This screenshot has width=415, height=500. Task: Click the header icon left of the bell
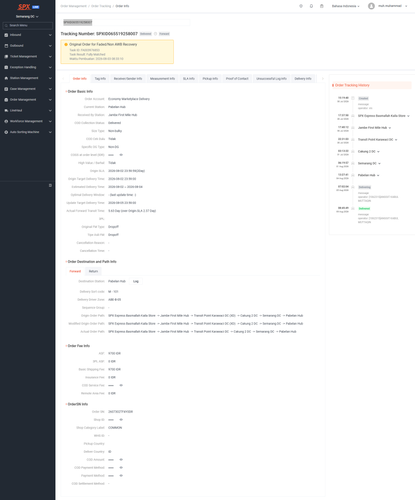click(x=301, y=6)
